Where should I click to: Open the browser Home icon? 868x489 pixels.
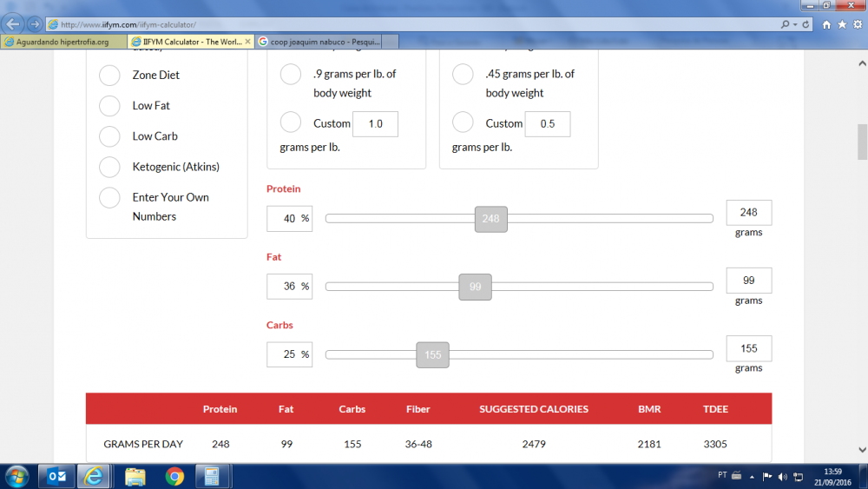point(826,24)
